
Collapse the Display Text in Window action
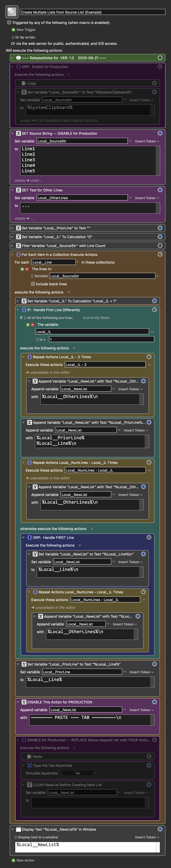point(12,829)
